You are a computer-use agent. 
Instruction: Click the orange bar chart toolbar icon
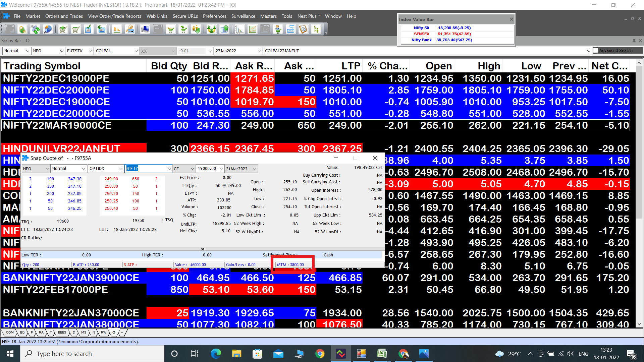(x=117, y=29)
